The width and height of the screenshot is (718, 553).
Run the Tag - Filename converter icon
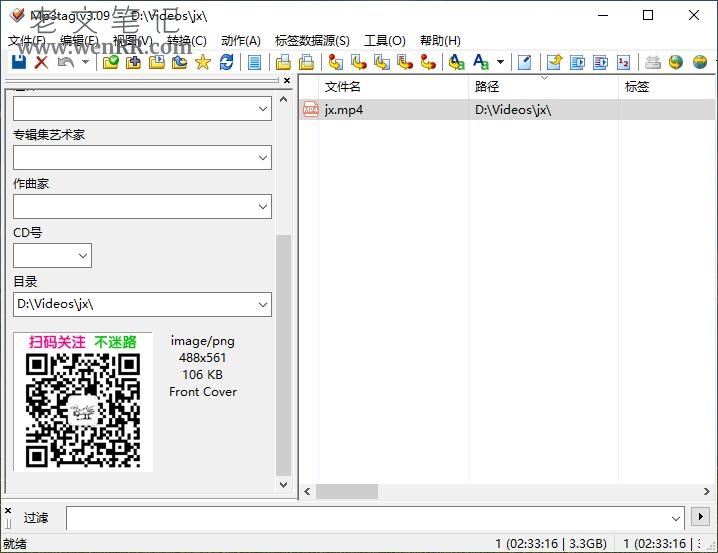[336, 62]
